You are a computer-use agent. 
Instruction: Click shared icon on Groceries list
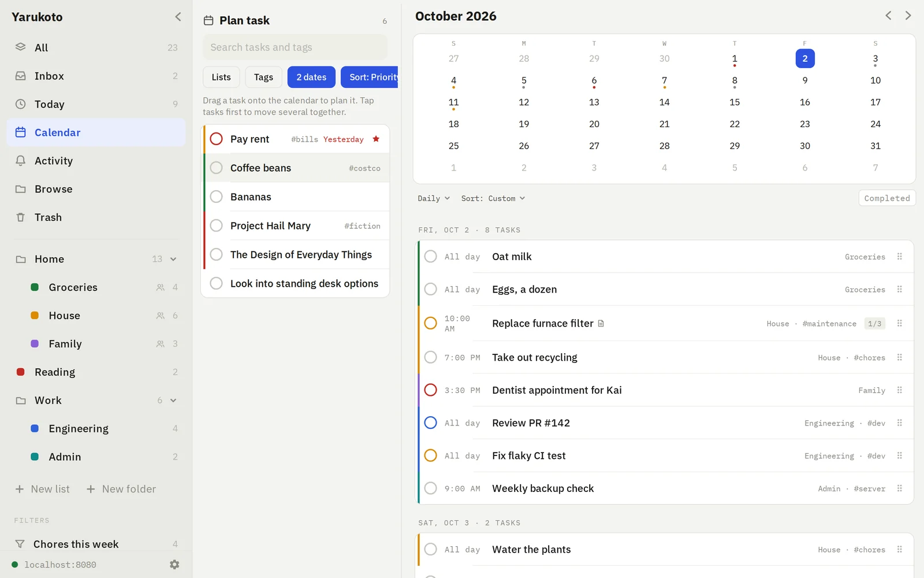pos(160,287)
